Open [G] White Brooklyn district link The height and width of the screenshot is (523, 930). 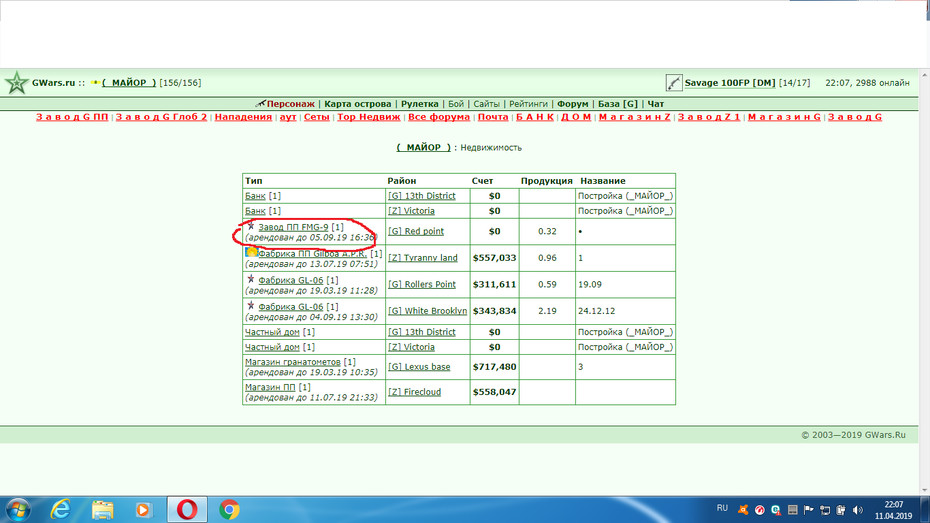coord(428,311)
